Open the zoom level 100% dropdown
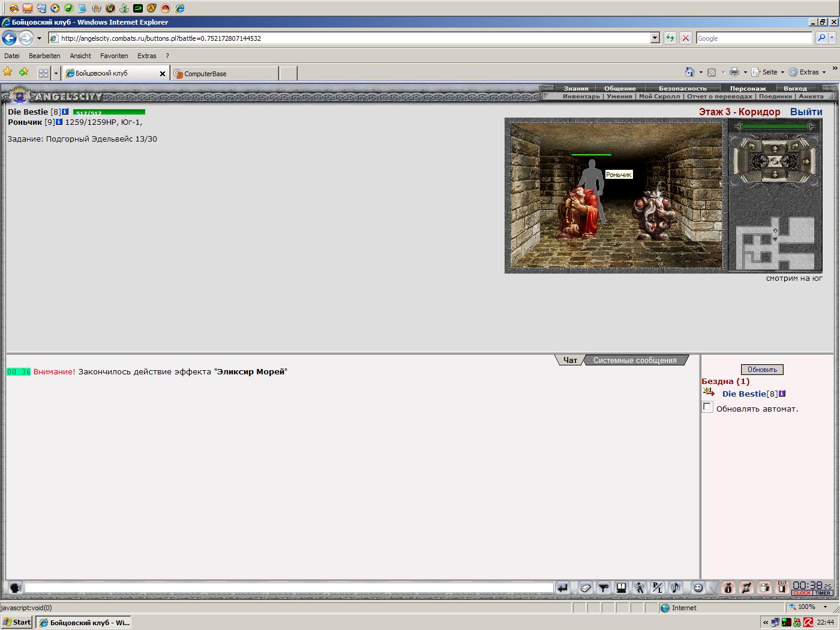The image size is (840, 630). (x=825, y=607)
